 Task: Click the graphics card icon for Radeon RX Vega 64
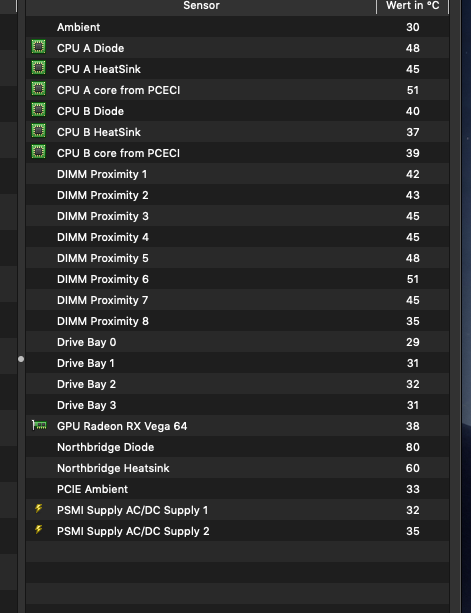(39, 425)
